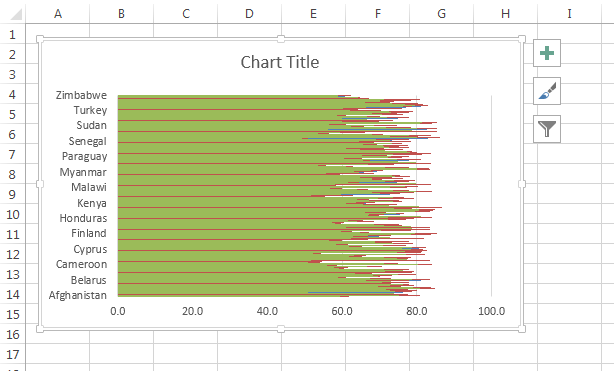
Task: Click the Malawi axis label
Action: pos(88,187)
